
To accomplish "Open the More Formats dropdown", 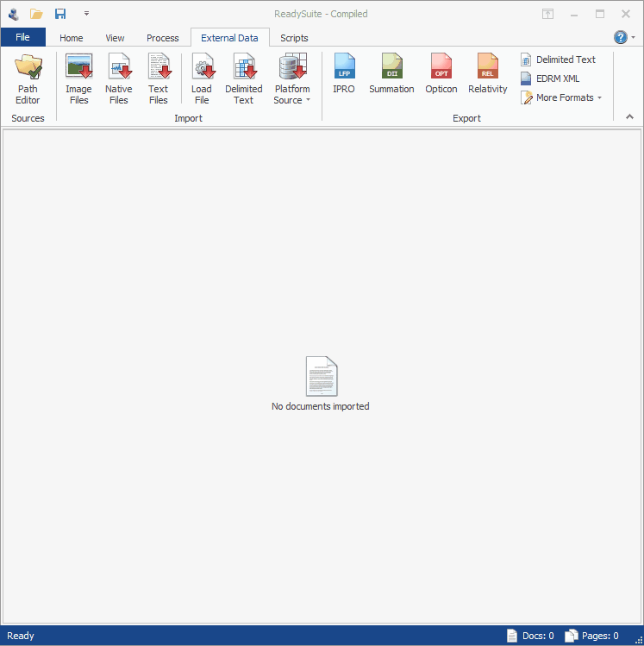I will [x=561, y=97].
